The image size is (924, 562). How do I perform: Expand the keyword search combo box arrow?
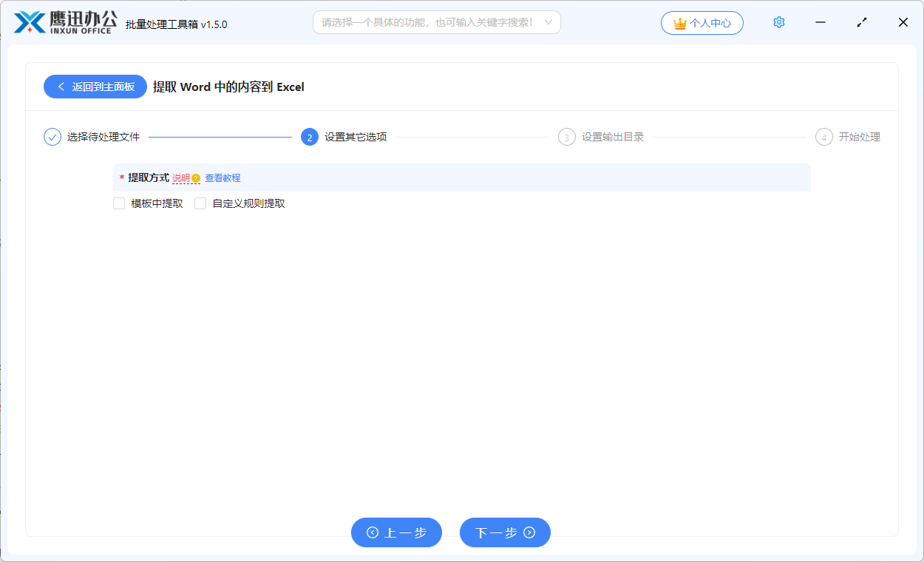(x=548, y=22)
